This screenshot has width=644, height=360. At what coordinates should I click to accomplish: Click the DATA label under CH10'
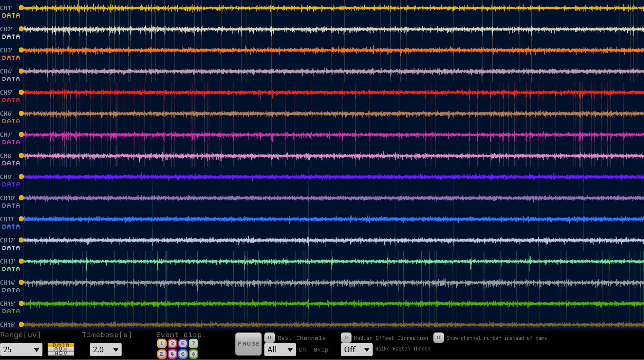coord(11,206)
